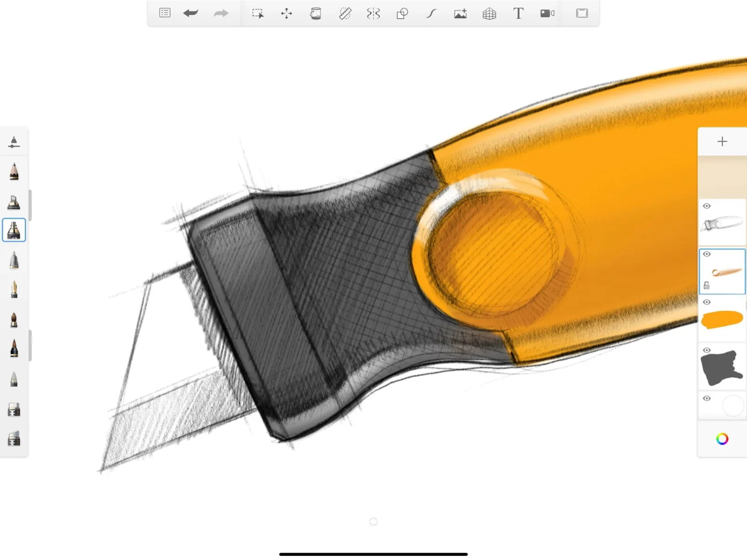Select the orange fill layer thumbnail
Screen dimensions: 747x560
pyautogui.click(x=722, y=319)
